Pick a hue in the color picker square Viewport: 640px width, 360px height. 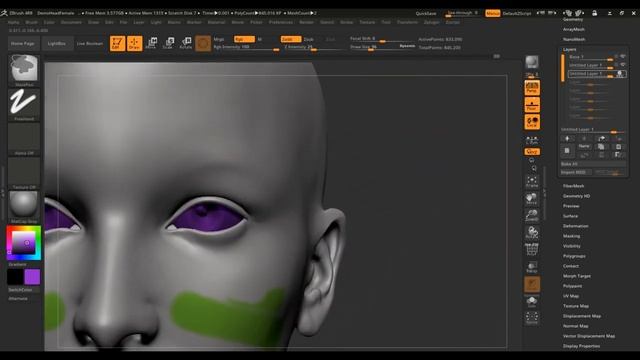click(24, 243)
